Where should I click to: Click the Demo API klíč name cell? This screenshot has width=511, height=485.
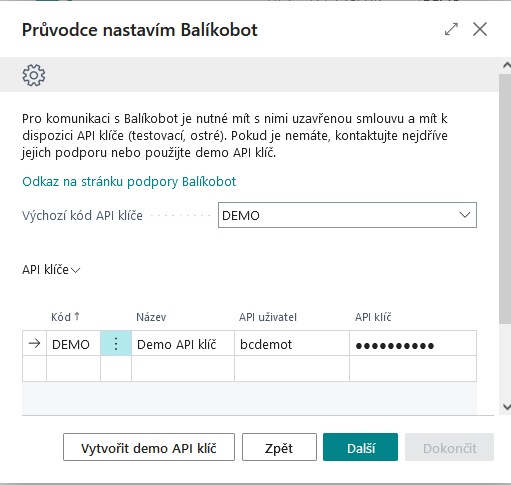[183, 343]
